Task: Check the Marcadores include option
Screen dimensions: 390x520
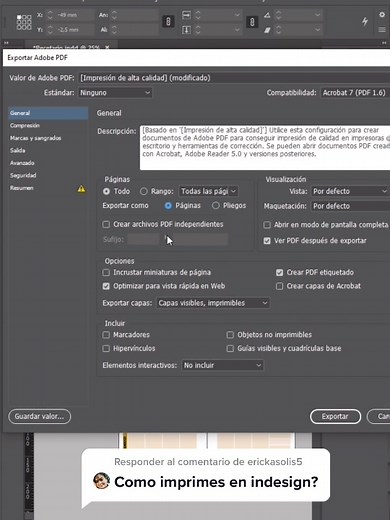Action: point(106,335)
